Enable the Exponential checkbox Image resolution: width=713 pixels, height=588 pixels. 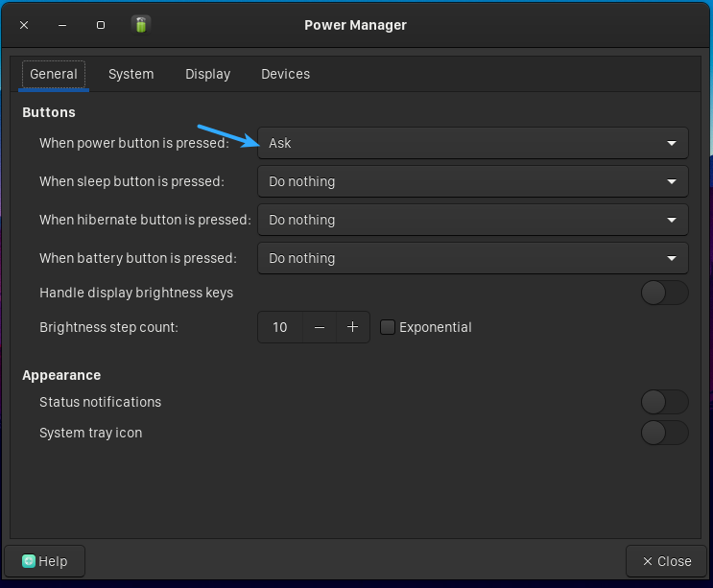(x=388, y=327)
